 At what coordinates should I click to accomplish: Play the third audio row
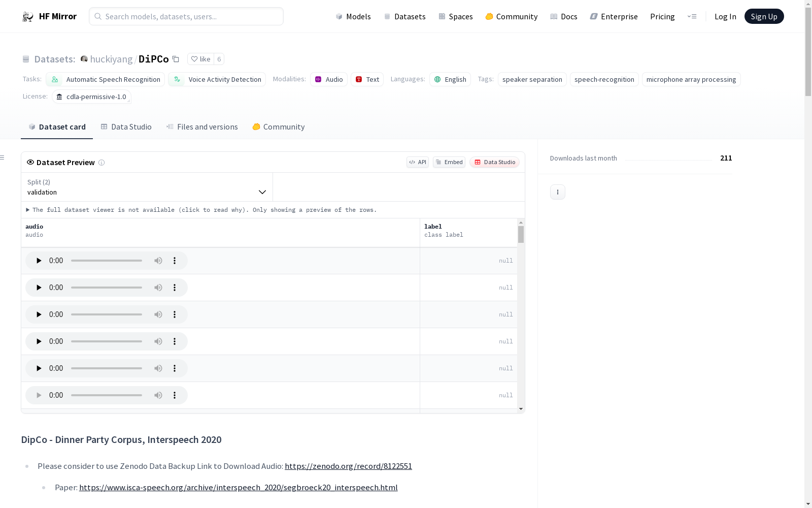(x=39, y=314)
